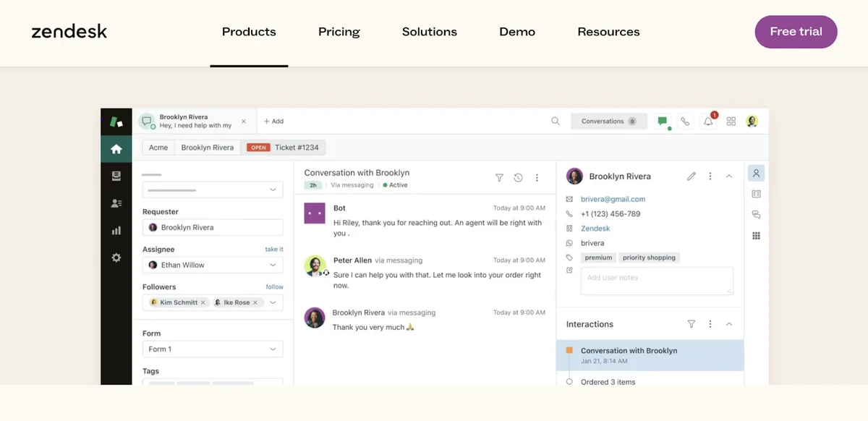Click the 'take it' link
The height and width of the screenshot is (421, 868).
tap(274, 250)
